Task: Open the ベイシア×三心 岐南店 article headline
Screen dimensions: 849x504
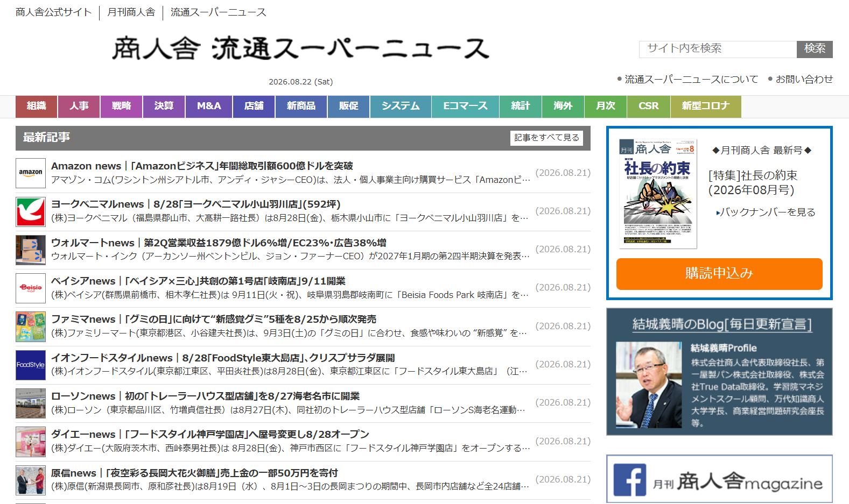Action: [198, 281]
